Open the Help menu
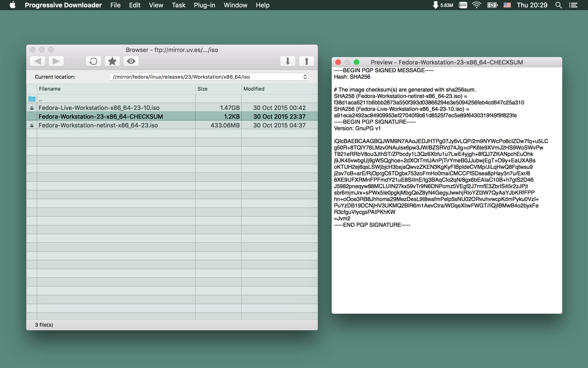The width and height of the screenshot is (588, 368). (262, 5)
